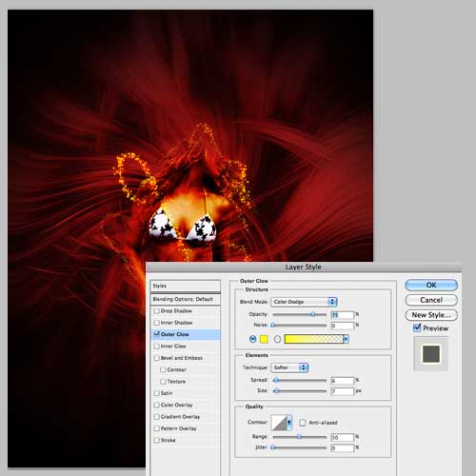Enable the Bevel and Emboss checkbox

point(156,358)
